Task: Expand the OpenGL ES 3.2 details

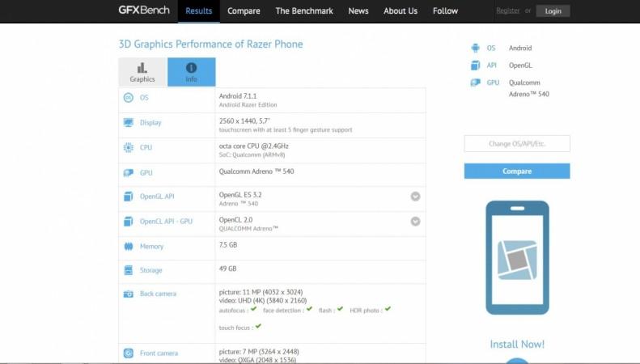Action: pos(415,197)
